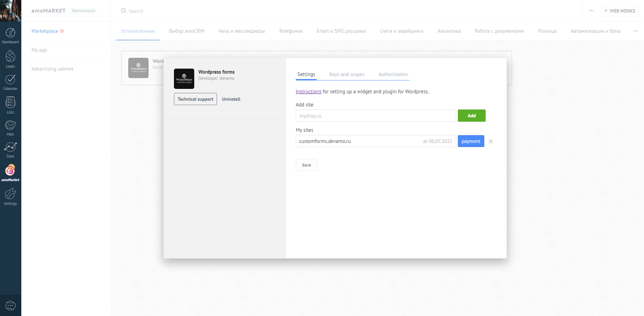Open the Работа с документами tab

(499, 31)
